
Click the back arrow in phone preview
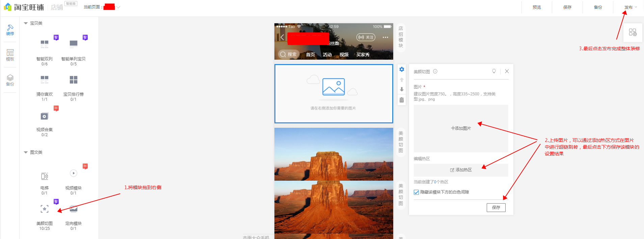[x=282, y=37]
